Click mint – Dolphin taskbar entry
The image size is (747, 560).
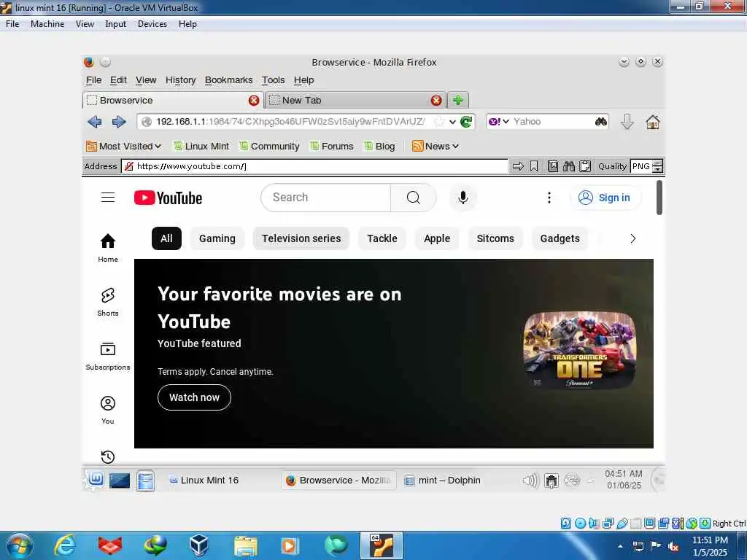point(442,481)
